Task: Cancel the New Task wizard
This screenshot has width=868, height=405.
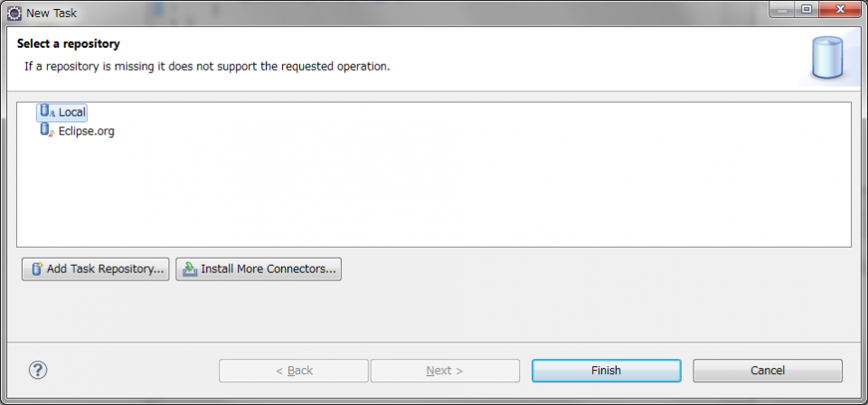Action: (x=768, y=371)
